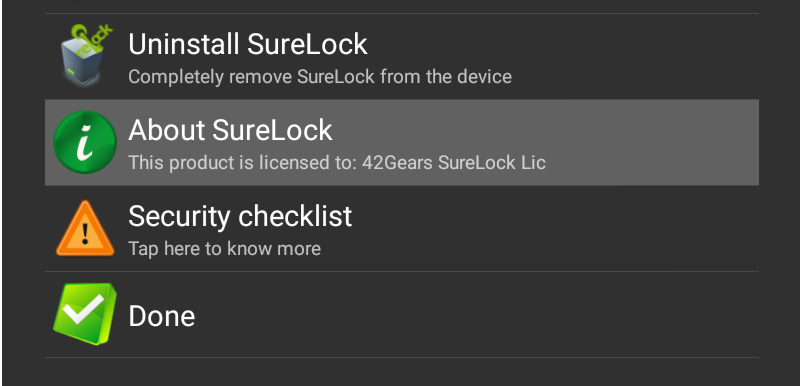Select the highlighted About SureLock row
Viewport: 800px width, 386px height.
point(402,142)
